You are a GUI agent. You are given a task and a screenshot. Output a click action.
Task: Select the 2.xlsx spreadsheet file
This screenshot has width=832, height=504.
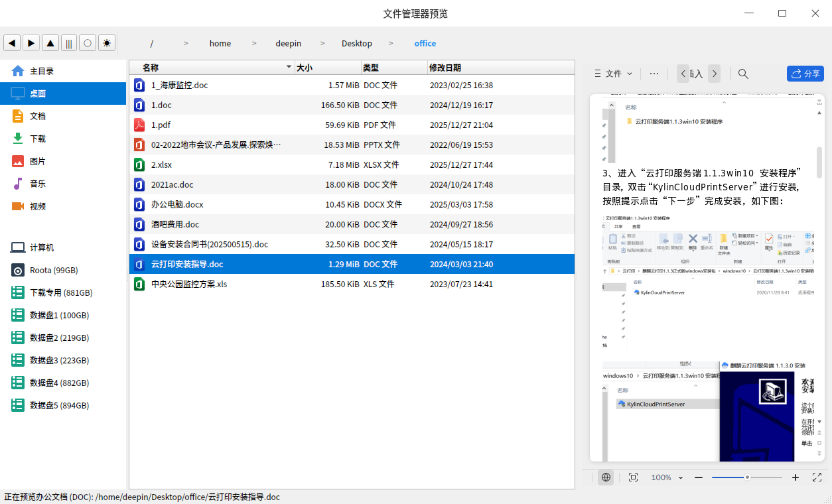[352, 164]
